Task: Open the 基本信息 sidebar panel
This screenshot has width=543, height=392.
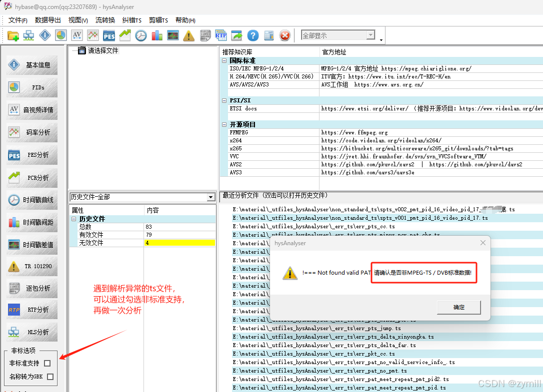Action: point(32,65)
